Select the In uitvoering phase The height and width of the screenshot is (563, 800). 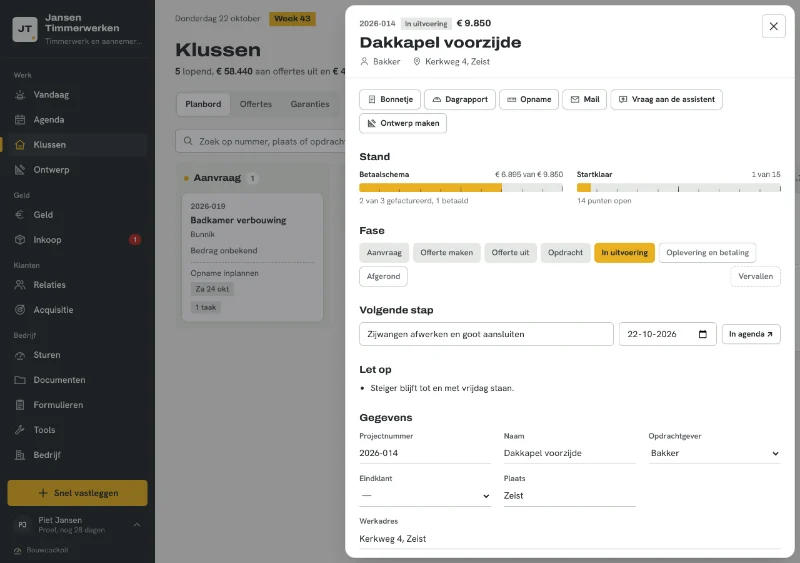(x=624, y=253)
